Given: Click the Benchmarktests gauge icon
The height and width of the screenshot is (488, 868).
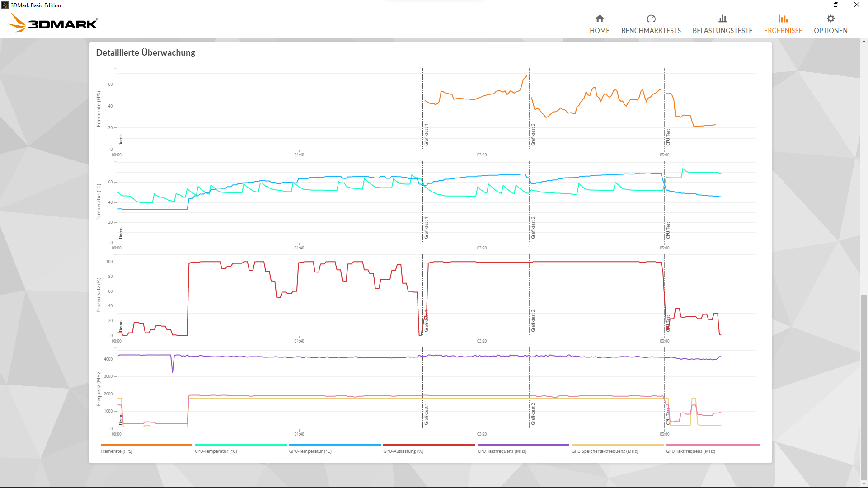Looking at the screenshot, I should pos(651,19).
